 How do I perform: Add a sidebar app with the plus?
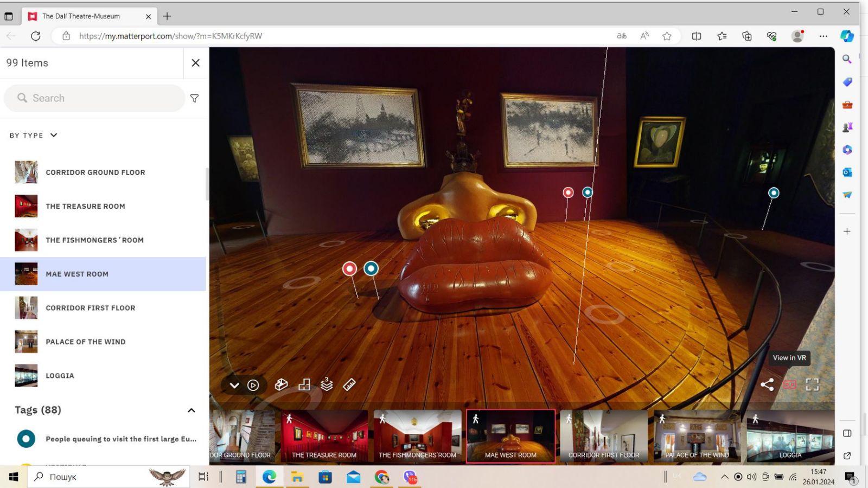pyautogui.click(x=847, y=232)
